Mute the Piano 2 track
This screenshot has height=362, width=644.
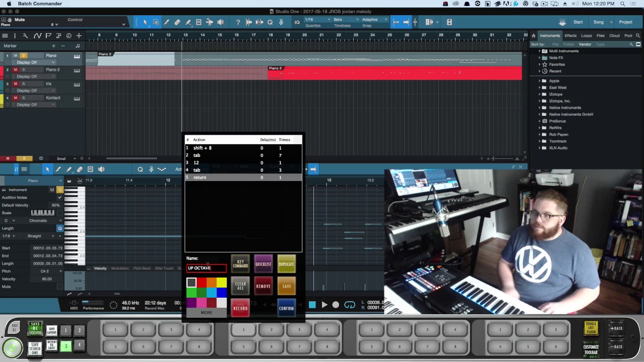[15, 70]
